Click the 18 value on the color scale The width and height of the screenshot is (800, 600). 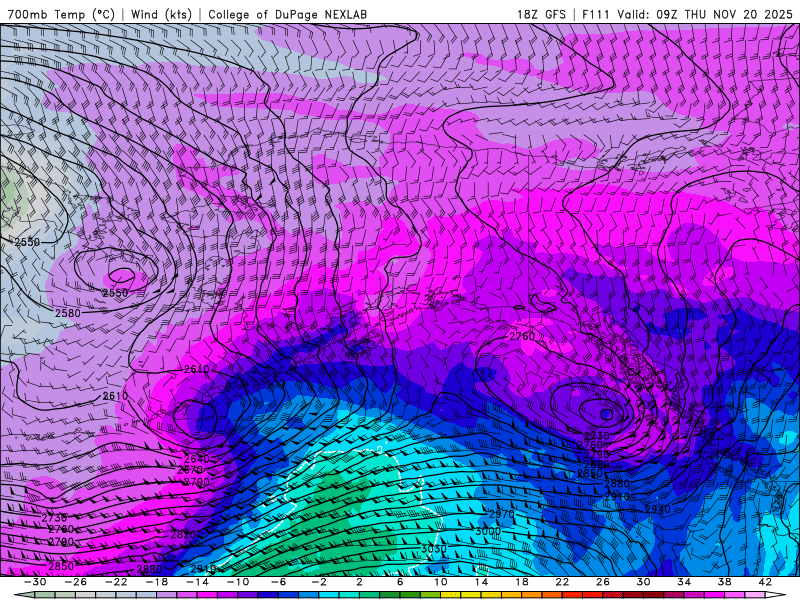(x=522, y=582)
